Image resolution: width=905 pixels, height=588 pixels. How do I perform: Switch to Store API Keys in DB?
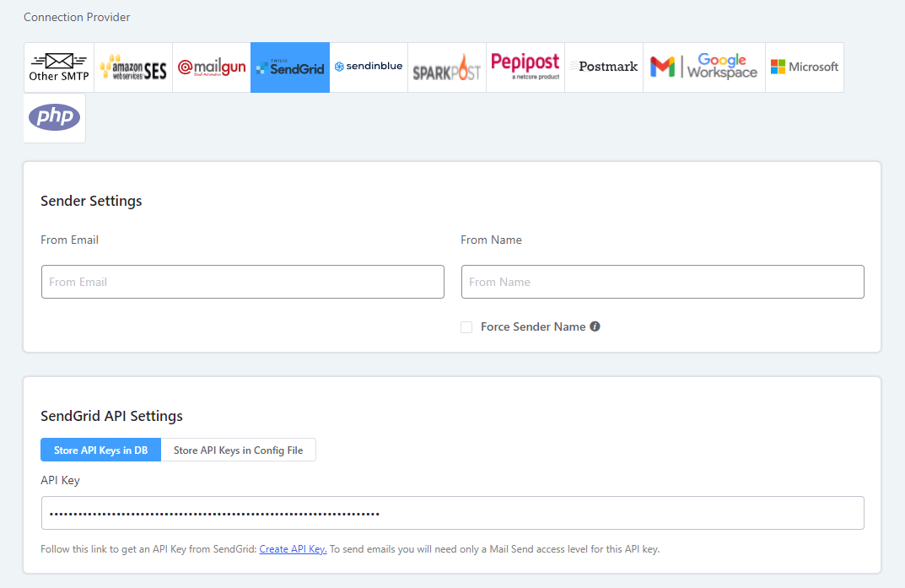(101, 450)
